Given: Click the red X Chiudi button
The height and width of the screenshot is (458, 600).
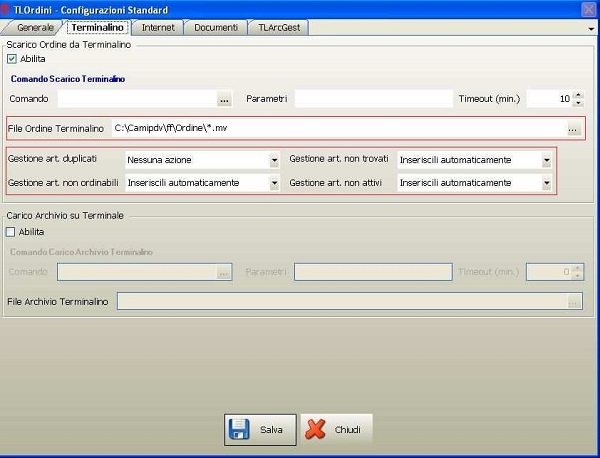Looking at the screenshot, I should [336, 429].
